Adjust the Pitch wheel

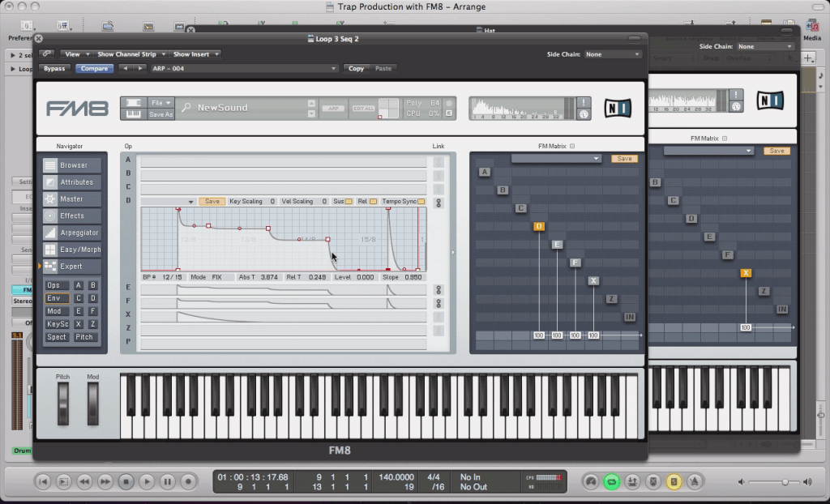pyautogui.click(x=63, y=404)
